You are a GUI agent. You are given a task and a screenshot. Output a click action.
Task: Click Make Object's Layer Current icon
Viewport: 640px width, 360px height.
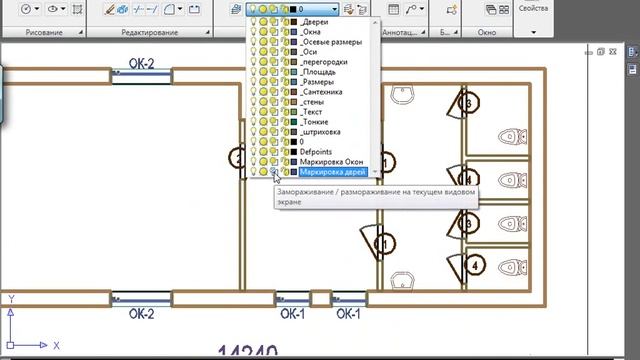348,9
